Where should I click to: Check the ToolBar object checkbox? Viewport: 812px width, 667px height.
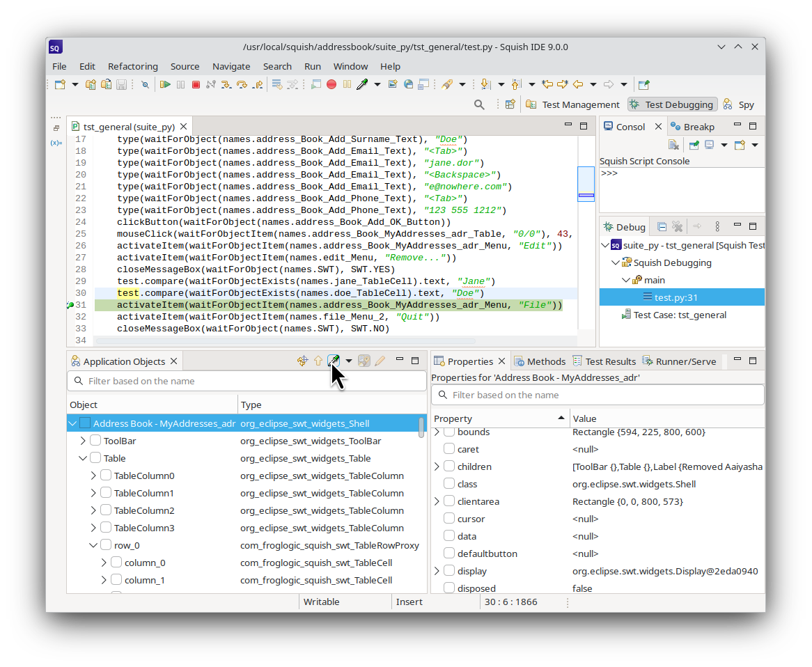[x=95, y=441]
